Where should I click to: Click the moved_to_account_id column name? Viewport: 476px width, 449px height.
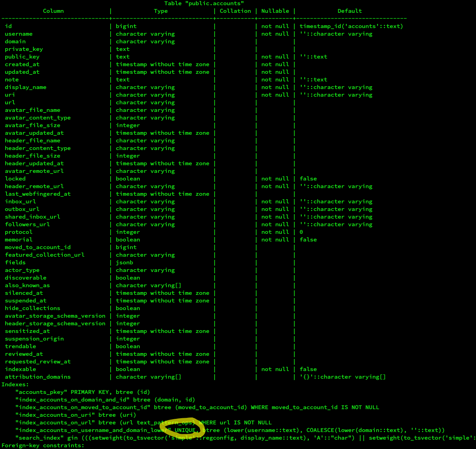coord(37,247)
